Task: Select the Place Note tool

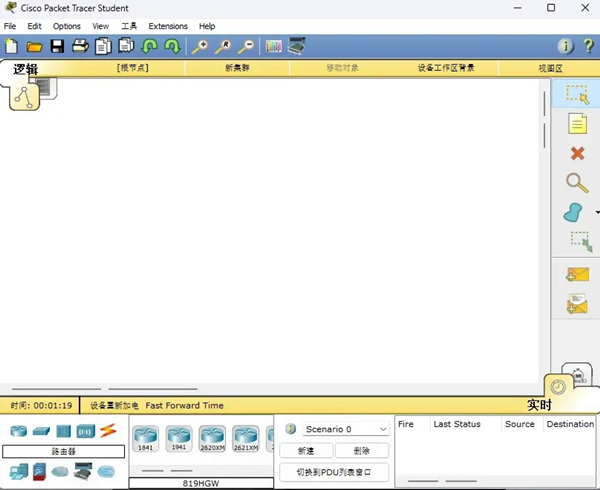Action: click(x=577, y=123)
